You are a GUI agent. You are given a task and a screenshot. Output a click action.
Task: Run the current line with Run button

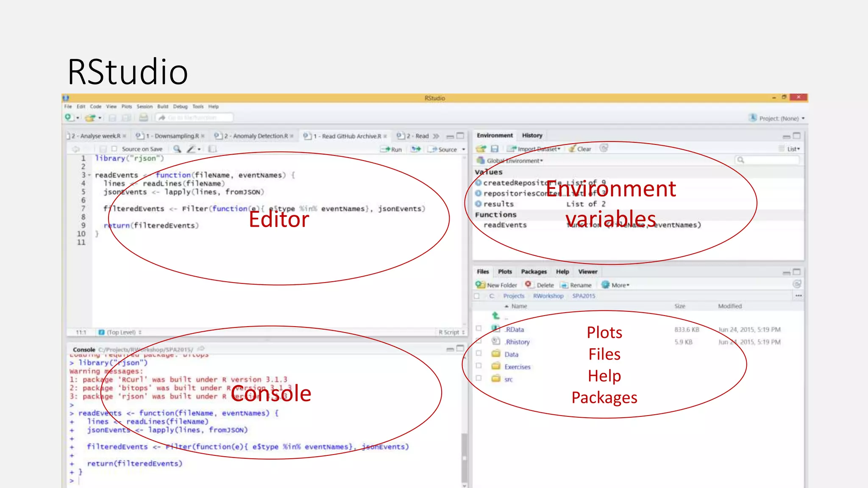tap(391, 149)
